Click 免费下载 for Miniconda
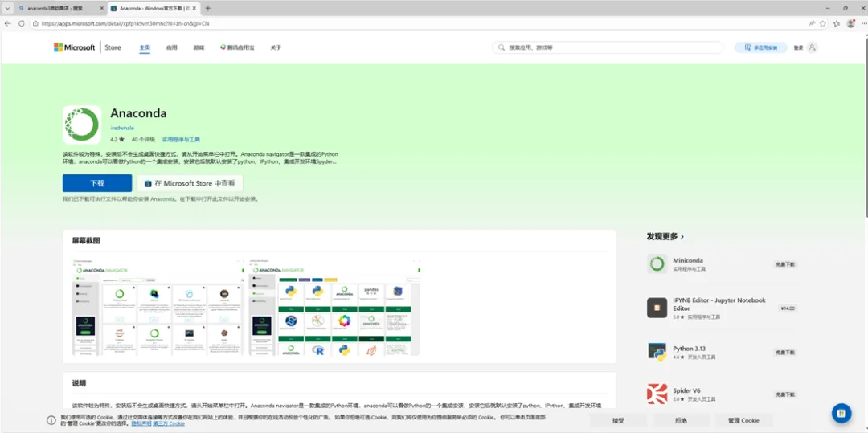This screenshot has width=868, height=433. coord(785,264)
